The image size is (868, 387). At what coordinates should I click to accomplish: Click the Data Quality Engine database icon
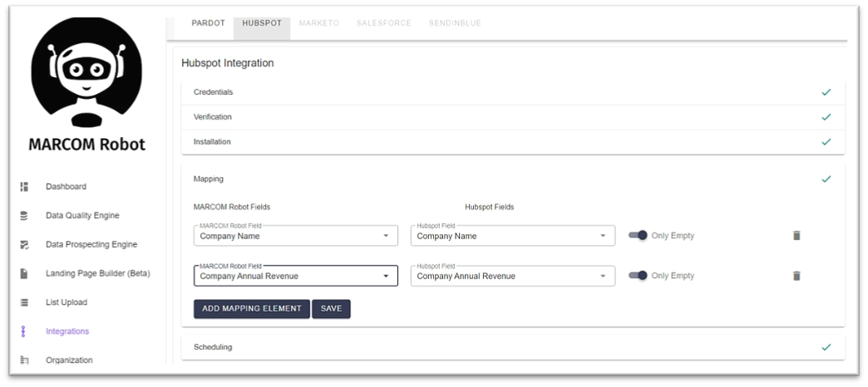click(24, 216)
